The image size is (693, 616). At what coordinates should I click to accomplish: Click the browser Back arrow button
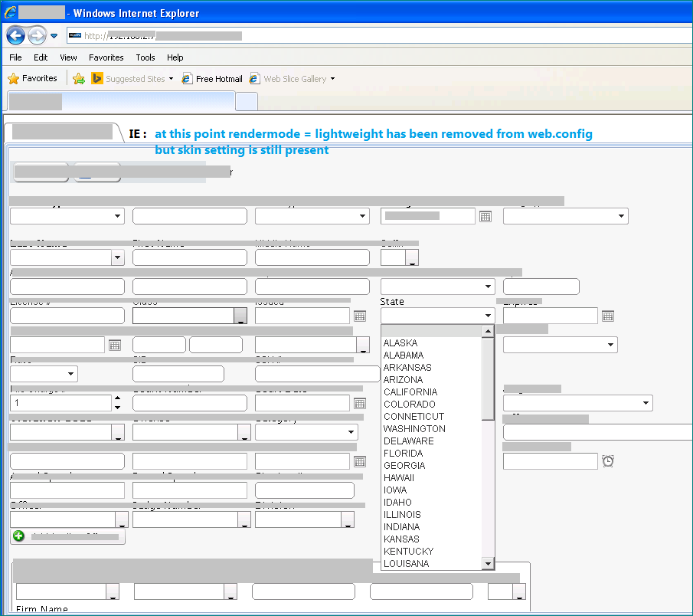(15, 35)
